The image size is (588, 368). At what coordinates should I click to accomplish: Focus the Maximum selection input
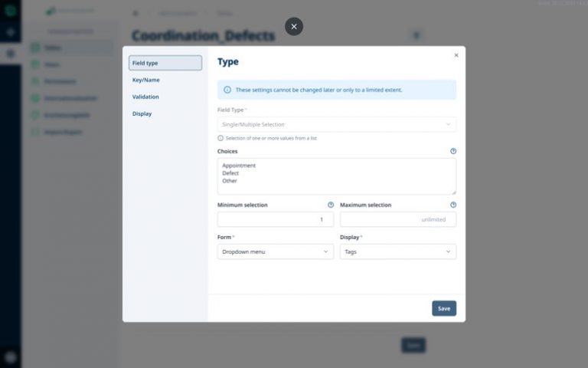pos(398,219)
